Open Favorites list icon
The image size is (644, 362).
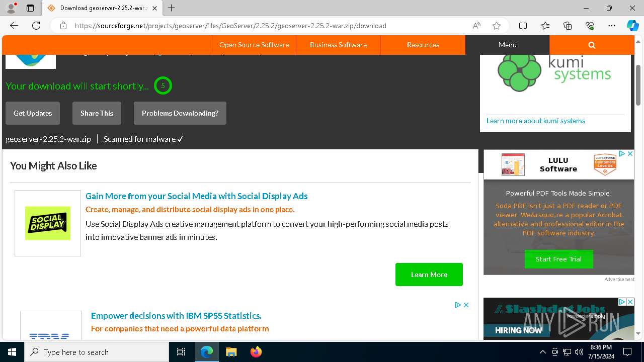click(x=545, y=26)
